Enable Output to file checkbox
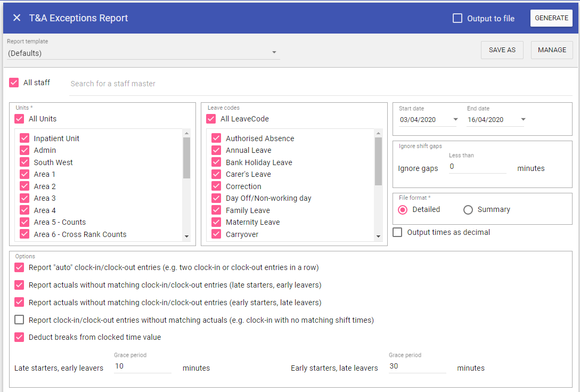 458,19
